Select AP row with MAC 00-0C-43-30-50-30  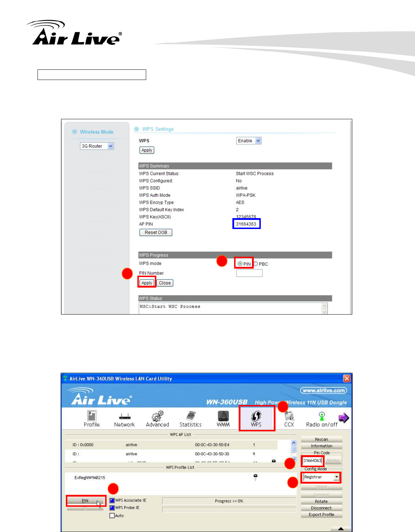[x=171, y=454]
